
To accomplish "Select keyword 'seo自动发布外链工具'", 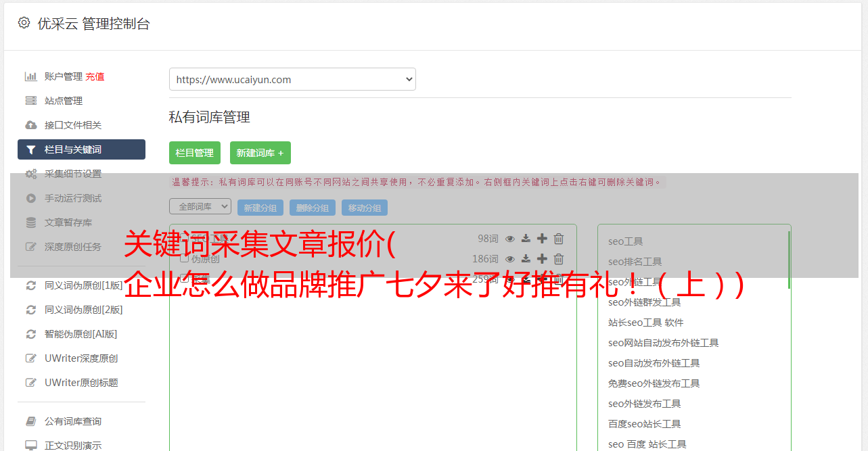I will [654, 363].
